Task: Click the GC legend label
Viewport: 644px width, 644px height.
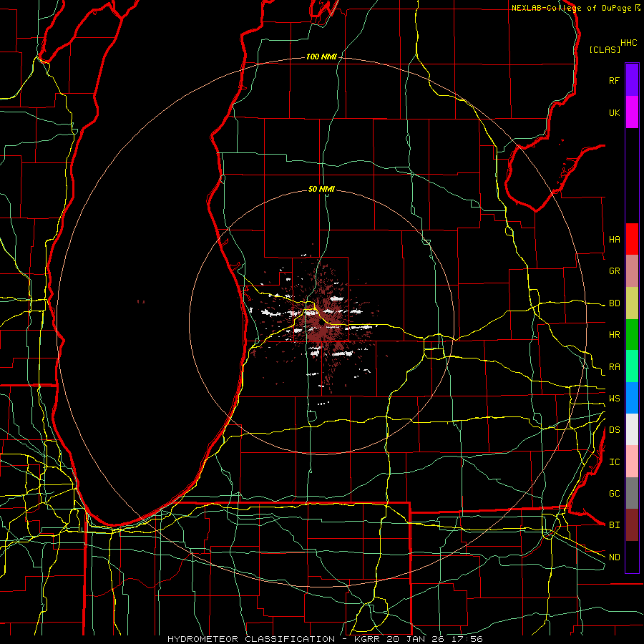Action: (614, 494)
